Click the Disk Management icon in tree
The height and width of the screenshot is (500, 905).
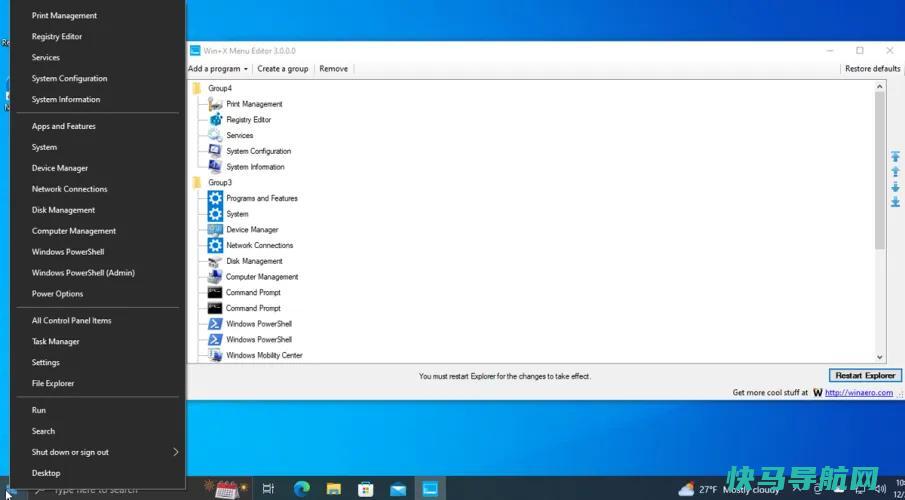click(215, 261)
